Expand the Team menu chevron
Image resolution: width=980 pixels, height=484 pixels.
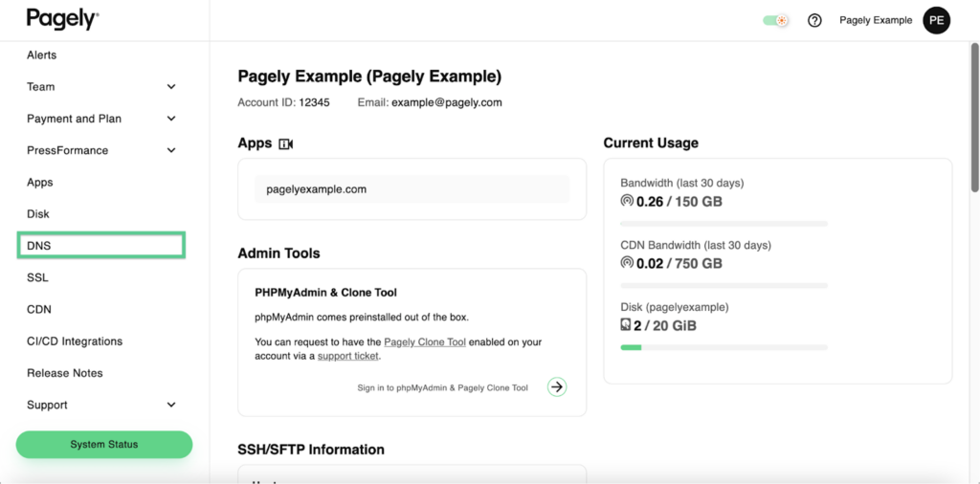[x=171, y=87]
